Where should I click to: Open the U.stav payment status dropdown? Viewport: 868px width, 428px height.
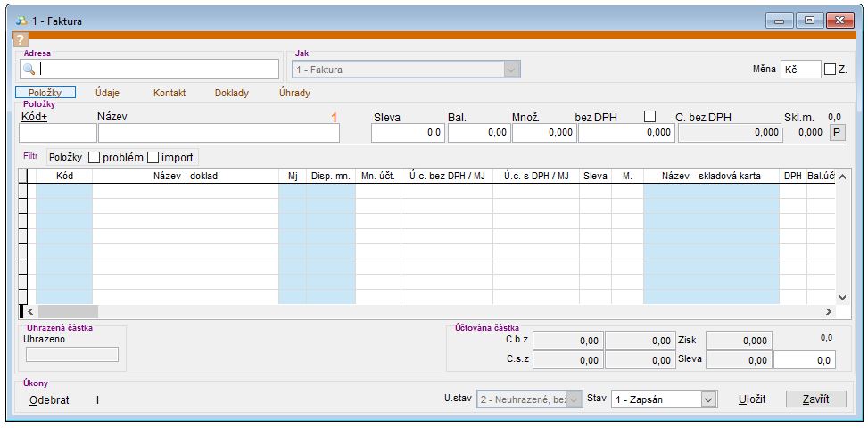[575, 399]
